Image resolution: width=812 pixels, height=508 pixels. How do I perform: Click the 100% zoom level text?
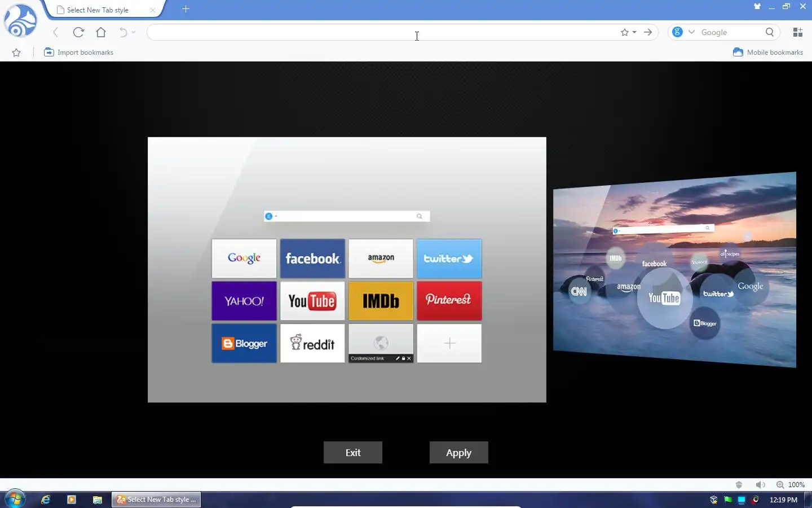[796, 485]
